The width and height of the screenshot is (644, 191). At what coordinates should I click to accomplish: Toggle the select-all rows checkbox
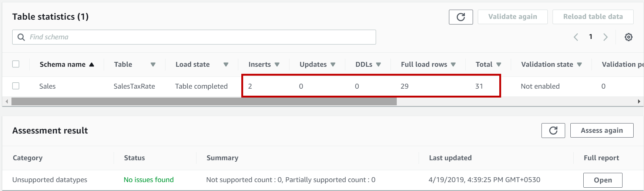[16, 64]
